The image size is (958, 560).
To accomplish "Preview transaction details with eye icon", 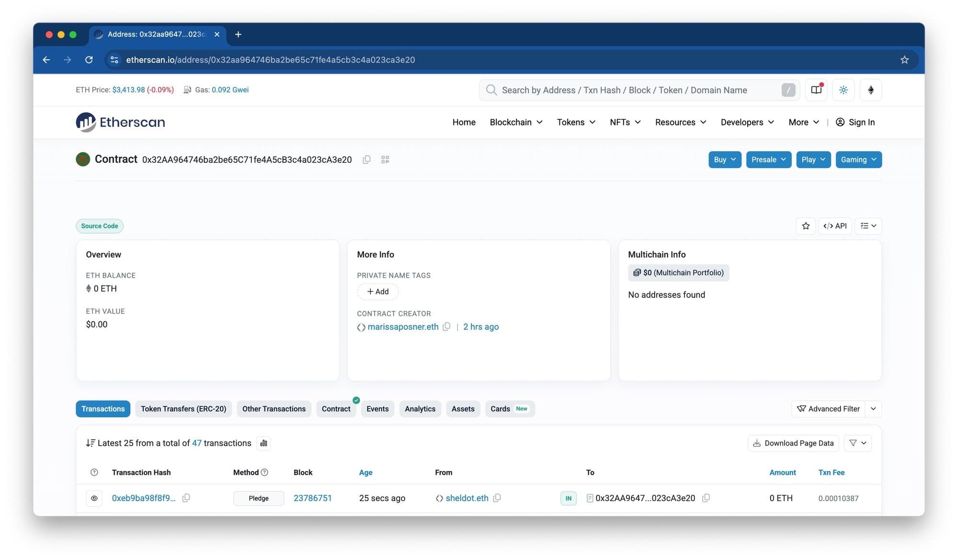I will [94, 498].
